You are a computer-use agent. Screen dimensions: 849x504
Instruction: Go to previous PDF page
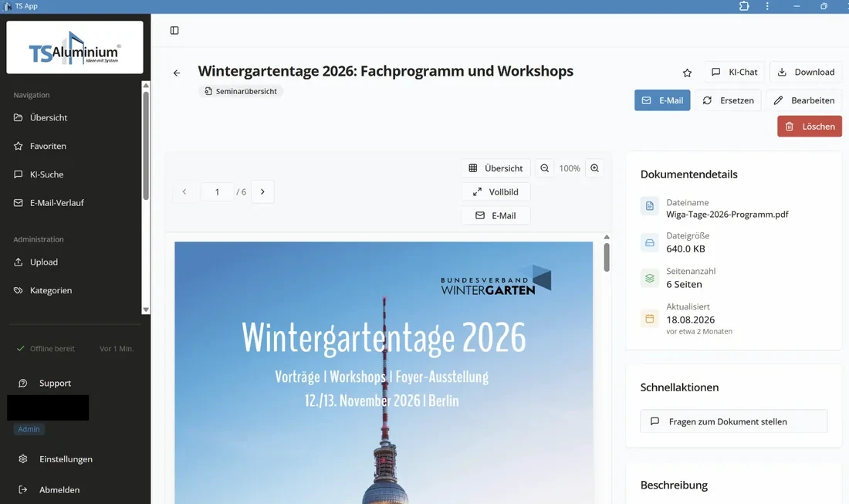184,191
